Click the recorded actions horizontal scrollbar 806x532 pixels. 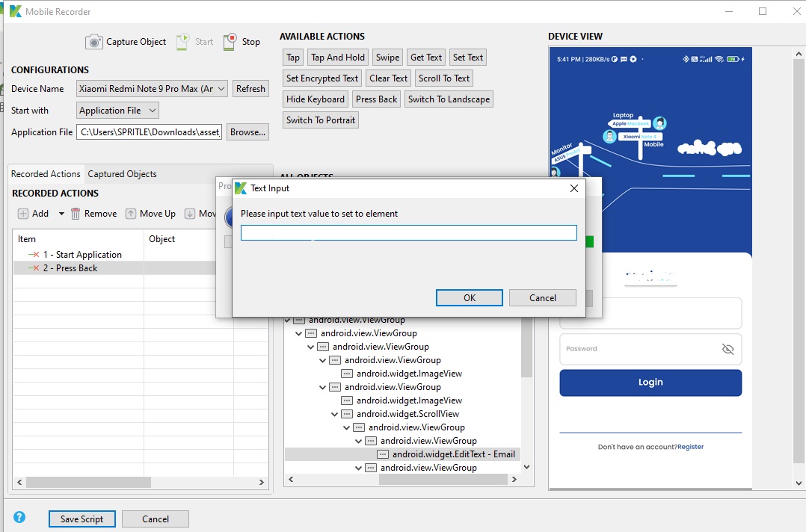(x=88, y=482)
